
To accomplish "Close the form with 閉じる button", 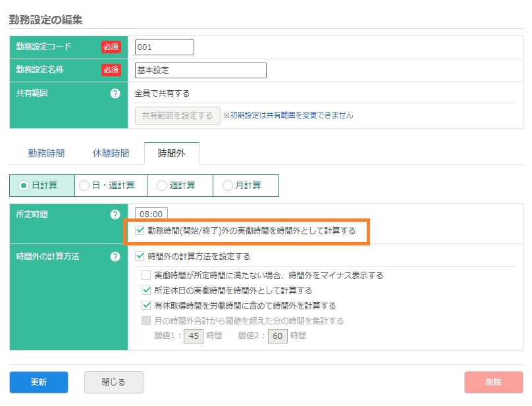I will pyautogui.click(x=113, y=382).
